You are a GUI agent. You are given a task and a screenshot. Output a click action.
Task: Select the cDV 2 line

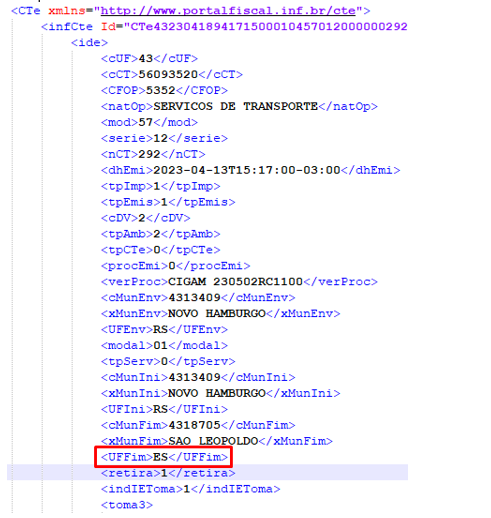pyautogui.click(x=146, y=218)
